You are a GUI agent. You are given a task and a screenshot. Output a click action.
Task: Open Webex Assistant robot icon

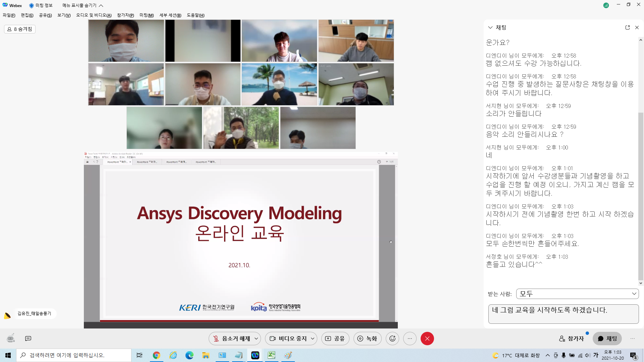[x=11, y=338]
